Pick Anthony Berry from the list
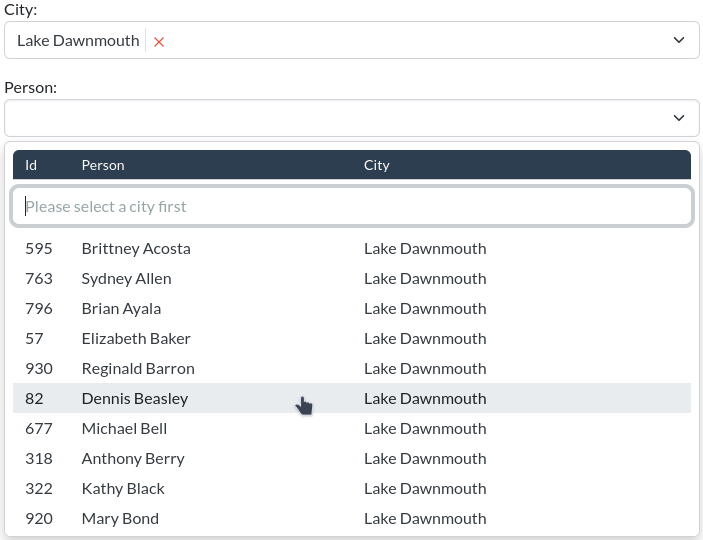Viewport: 703px width, 540px height. [133, 458]
